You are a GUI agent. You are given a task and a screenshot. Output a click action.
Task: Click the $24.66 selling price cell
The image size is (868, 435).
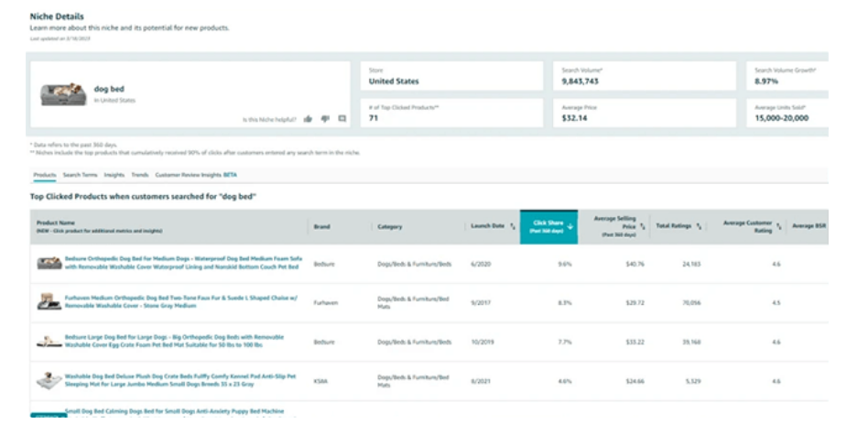point(635,381)
